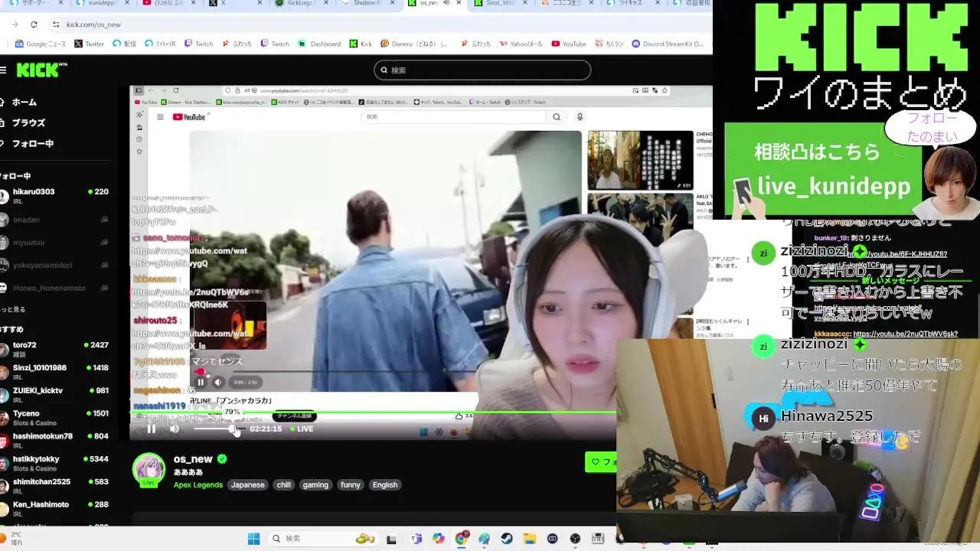Select the gaming tag
980x551 pixels.
pyautogui.click(x=315, y=484)
